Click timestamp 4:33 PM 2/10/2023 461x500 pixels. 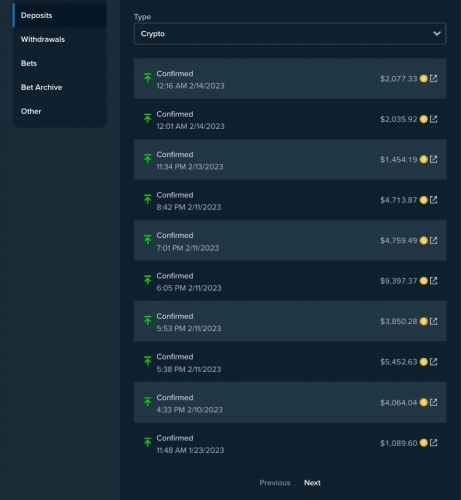click(189, 410)
